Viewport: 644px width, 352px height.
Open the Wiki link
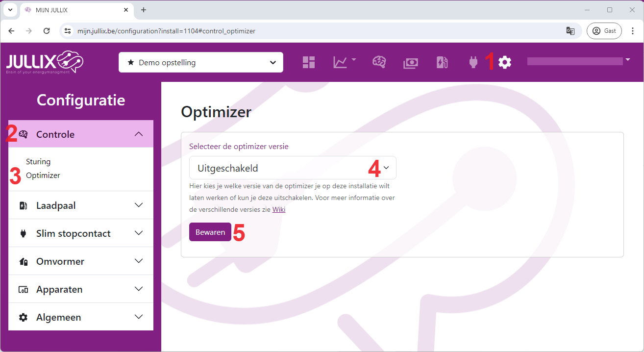tap(279, 210)
